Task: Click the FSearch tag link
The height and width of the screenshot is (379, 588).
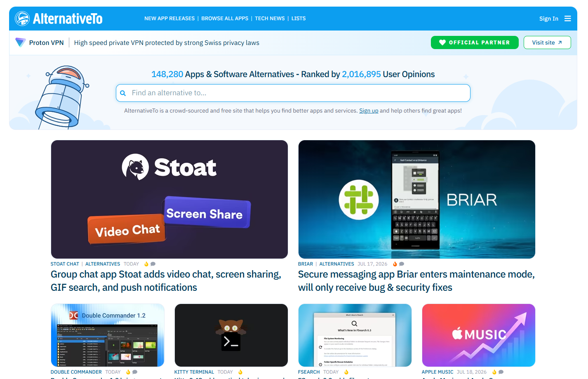Action: pyautogui.click(x=309, y=372)
